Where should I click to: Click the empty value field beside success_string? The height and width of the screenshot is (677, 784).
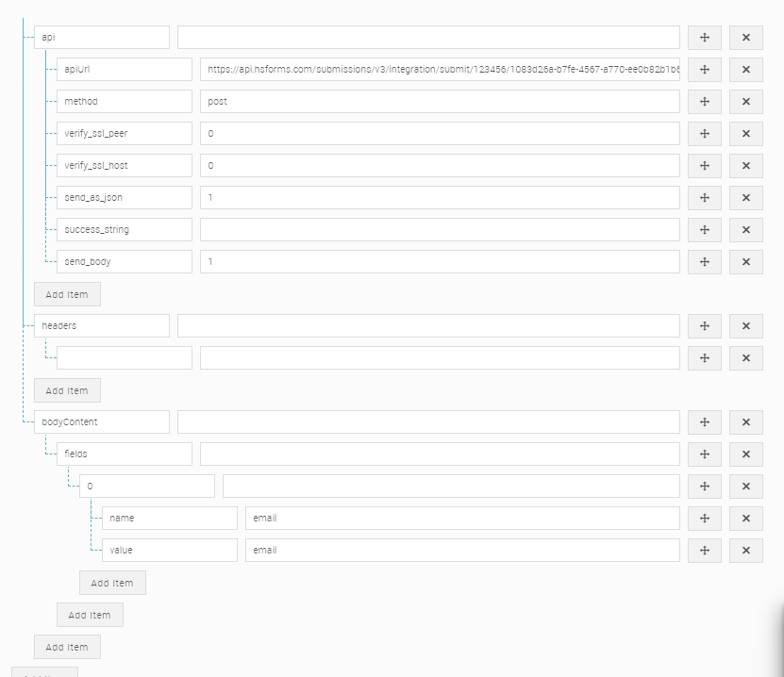point(441,229)
